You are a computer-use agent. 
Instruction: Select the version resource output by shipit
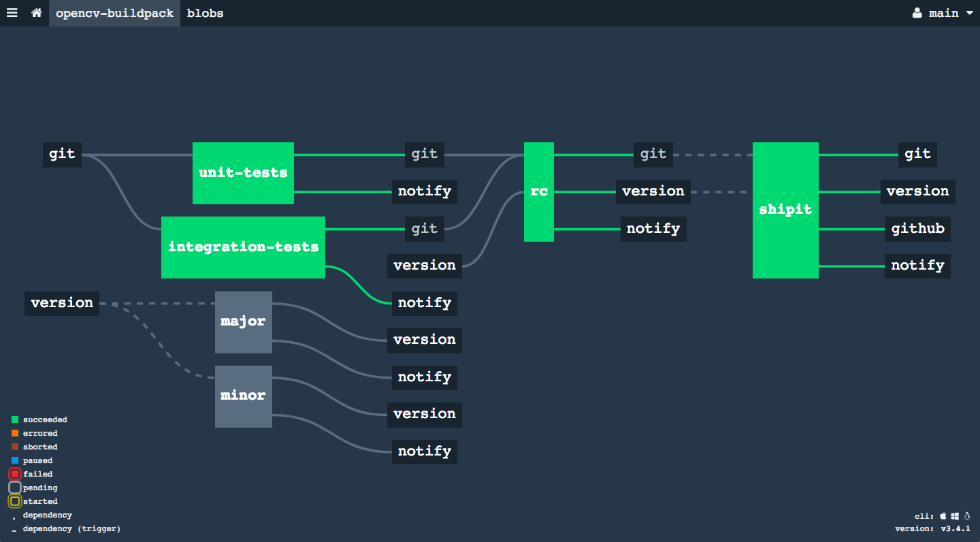coord(917,191)
